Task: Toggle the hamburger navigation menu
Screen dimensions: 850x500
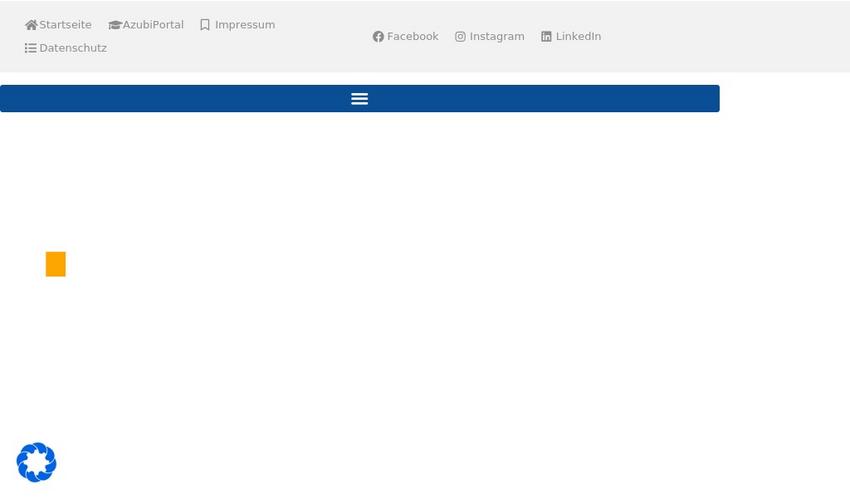Action: 360,98
